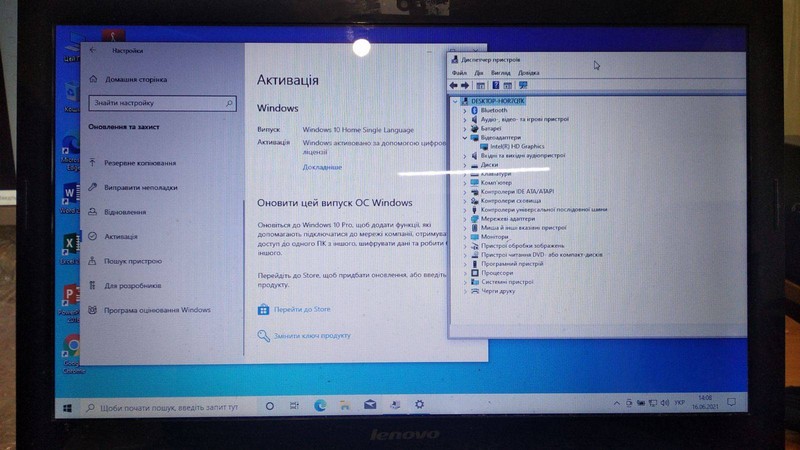Click Device Manager forward arrow toolbar icon

465,85
